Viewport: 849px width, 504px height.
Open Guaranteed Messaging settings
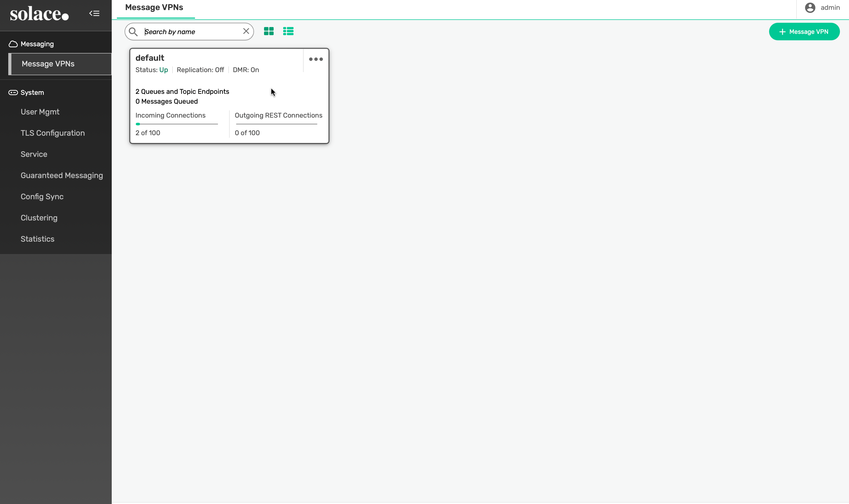click(62, 175)
